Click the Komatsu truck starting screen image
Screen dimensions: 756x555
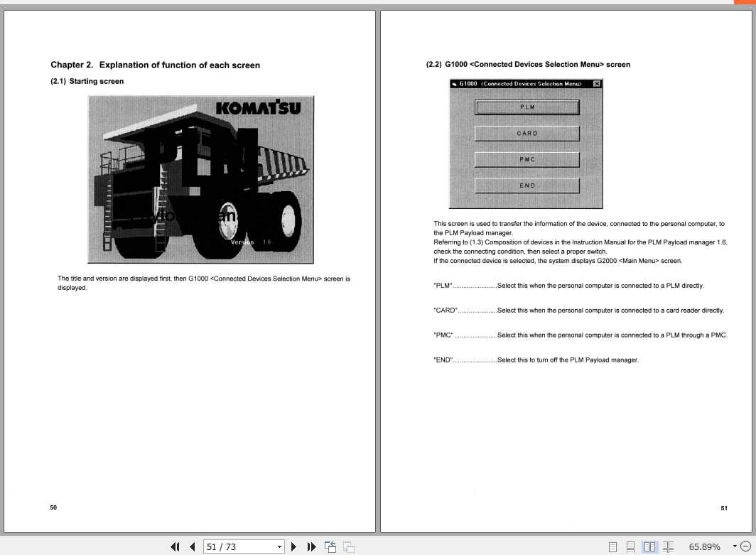pyautogui.click(x=200, y=179)
